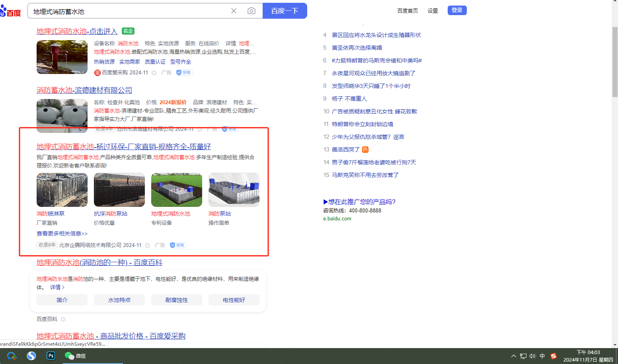Open hot topic 杨子 不尊重人
The width and height of the screenshot is (618, 364).
[x=349, y=99]
